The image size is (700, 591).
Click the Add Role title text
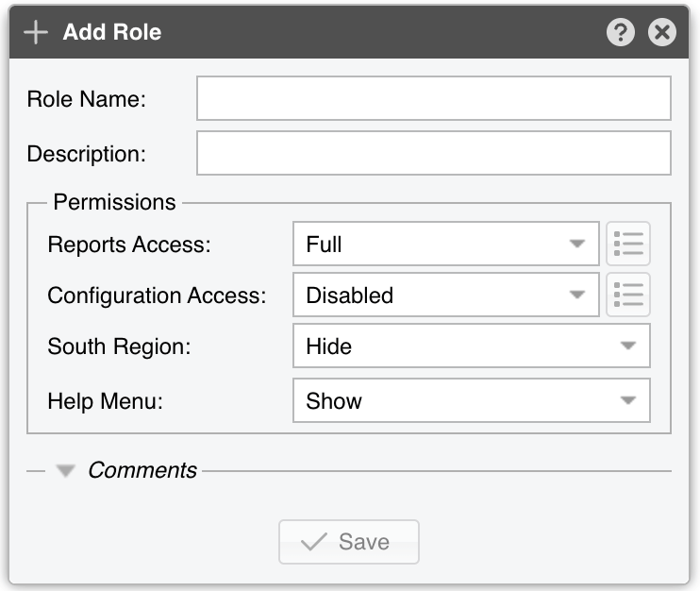[x=112, y=32]
